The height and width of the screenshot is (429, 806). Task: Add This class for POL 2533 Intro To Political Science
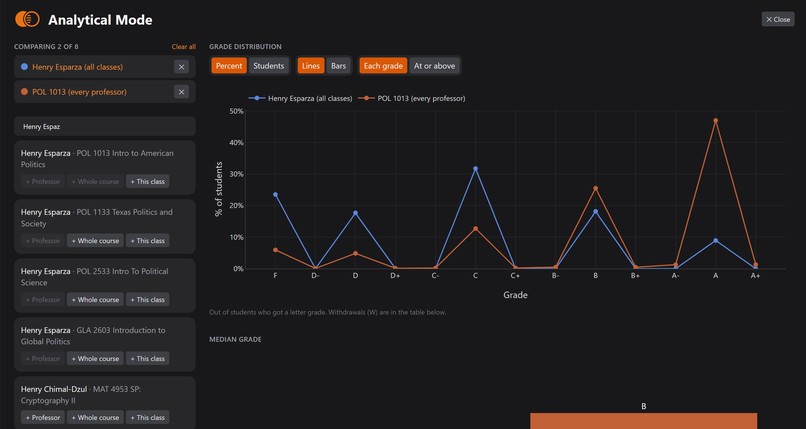(148, 300)
